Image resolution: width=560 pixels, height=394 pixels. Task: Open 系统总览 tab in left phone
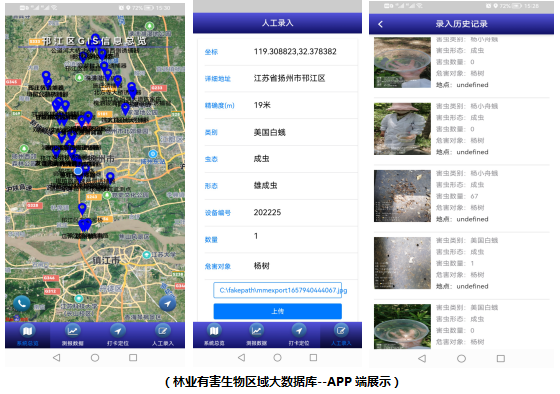pyautogui.click(x=28, y=335)
